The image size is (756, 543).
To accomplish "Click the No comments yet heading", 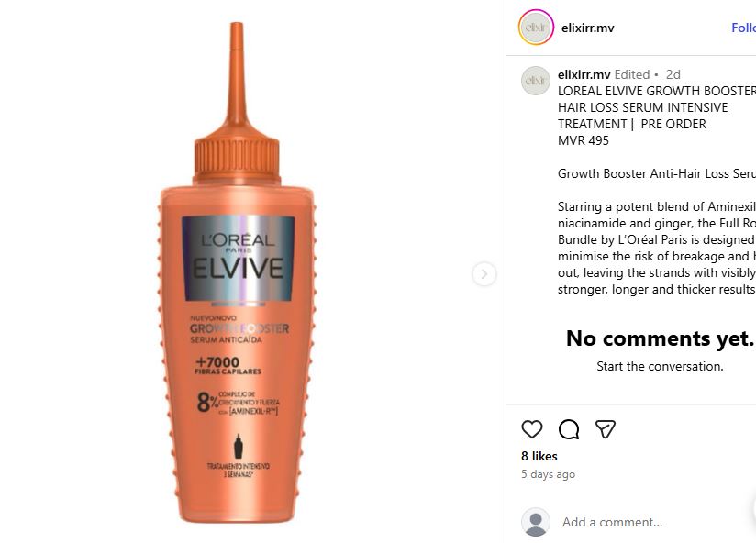I will pos(660,338).
